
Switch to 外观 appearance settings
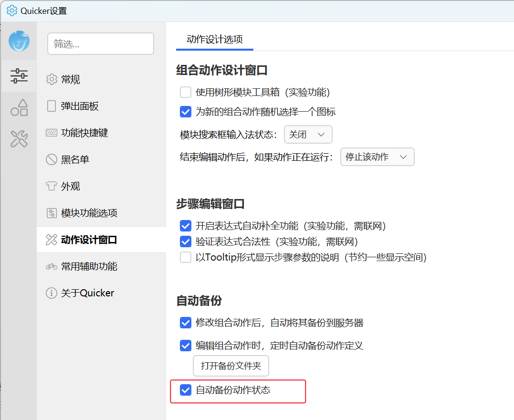tap(101, 186)
